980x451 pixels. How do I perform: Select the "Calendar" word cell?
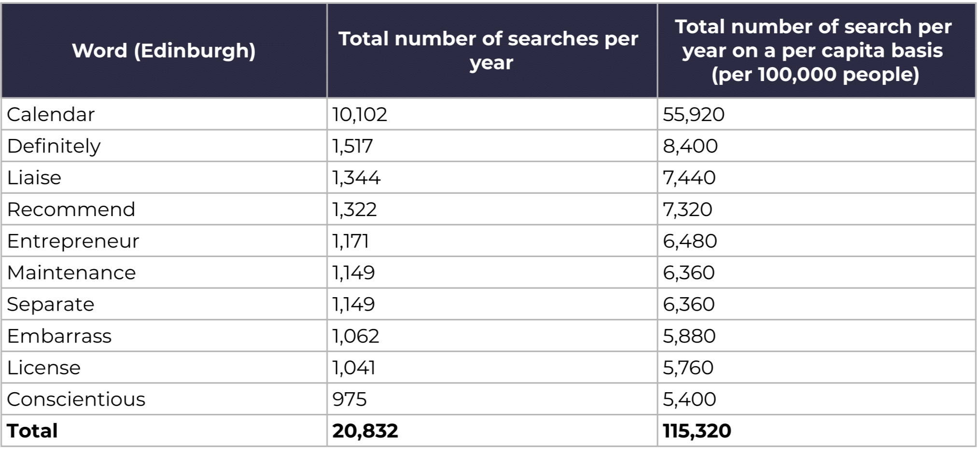[51, 114]
